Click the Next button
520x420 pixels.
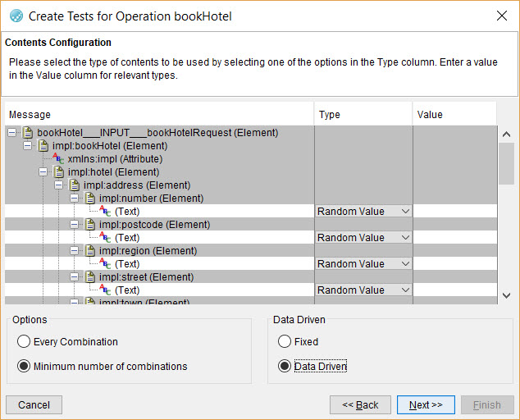(x=426, y=405)
